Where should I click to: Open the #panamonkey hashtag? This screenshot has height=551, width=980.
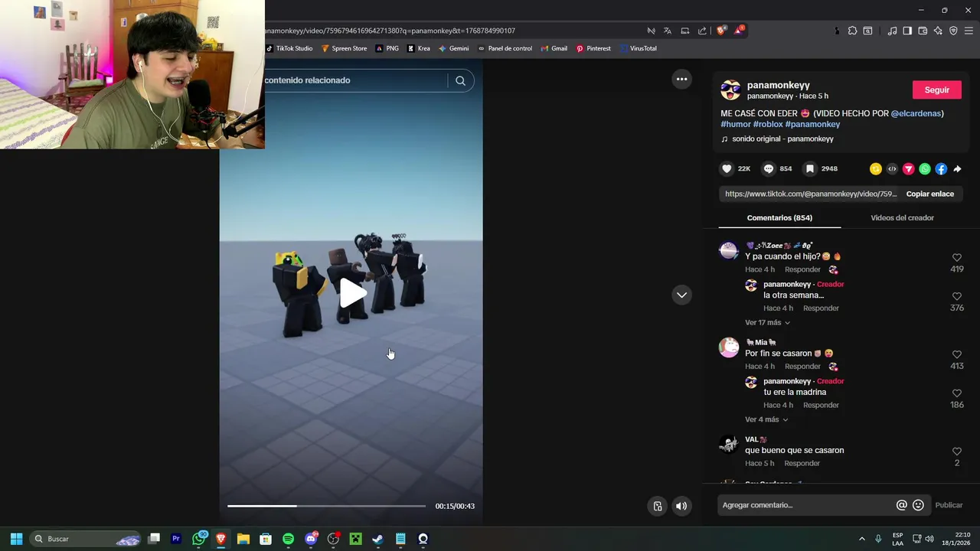coord(812,124)
